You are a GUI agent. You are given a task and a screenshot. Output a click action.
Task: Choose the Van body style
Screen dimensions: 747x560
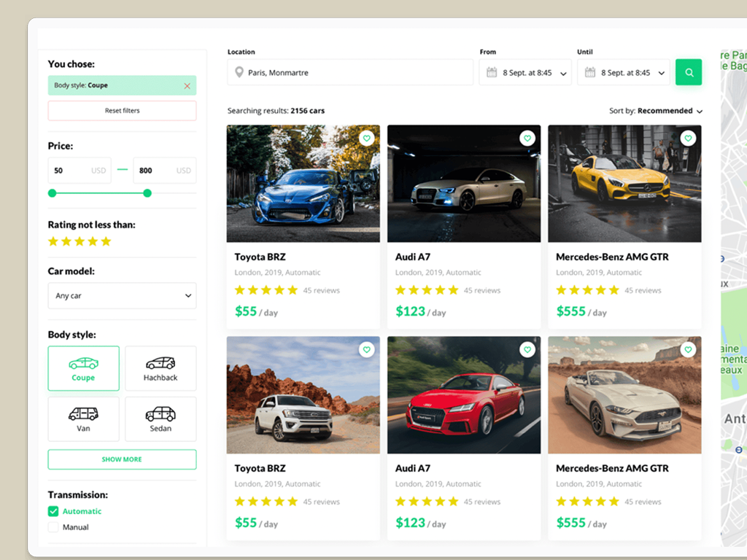point(83,419)
